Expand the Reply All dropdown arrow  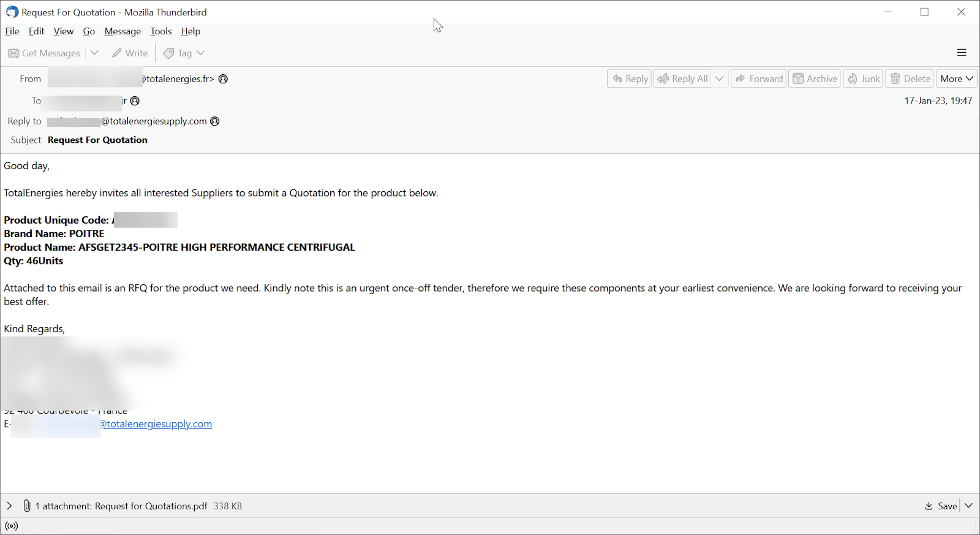720,78
